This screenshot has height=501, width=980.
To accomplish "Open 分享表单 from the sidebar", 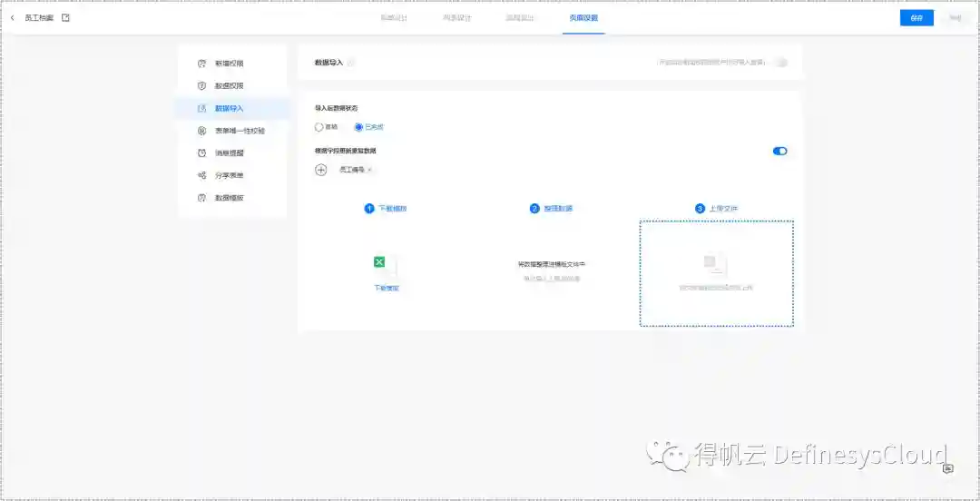I will 229,175.
